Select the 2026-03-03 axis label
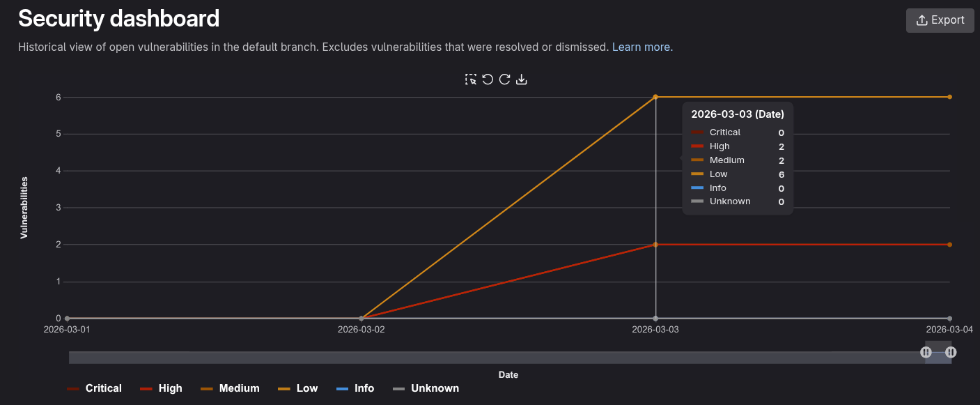Screen dimensions: 980x405 point(655,329)
